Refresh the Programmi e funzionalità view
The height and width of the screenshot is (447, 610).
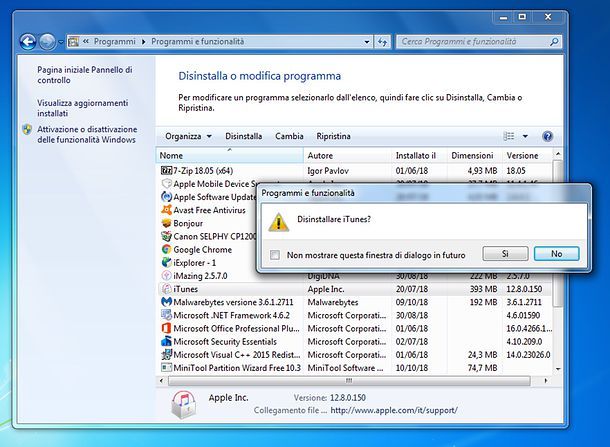point(383,42)
